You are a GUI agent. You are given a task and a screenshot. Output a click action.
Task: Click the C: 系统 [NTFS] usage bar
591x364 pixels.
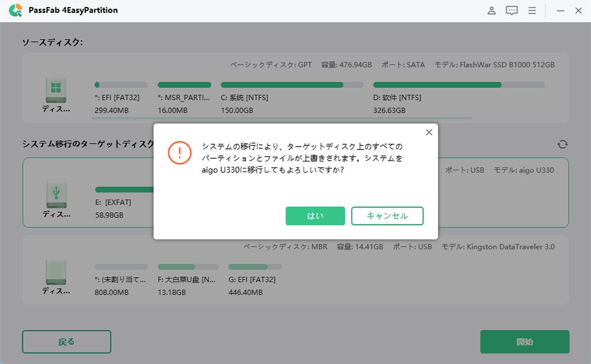coord(292,84)
